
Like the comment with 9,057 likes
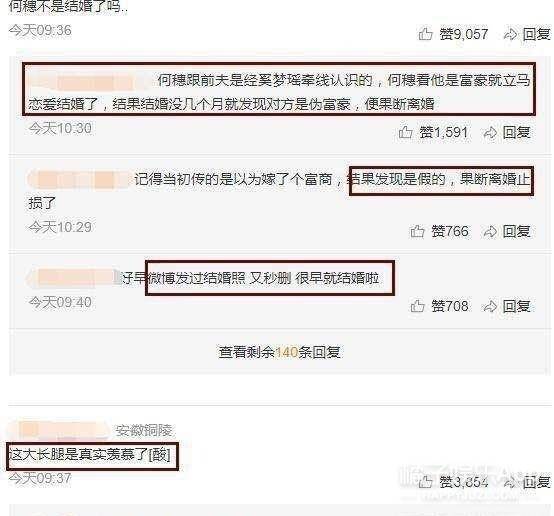(x=425, y=34)
